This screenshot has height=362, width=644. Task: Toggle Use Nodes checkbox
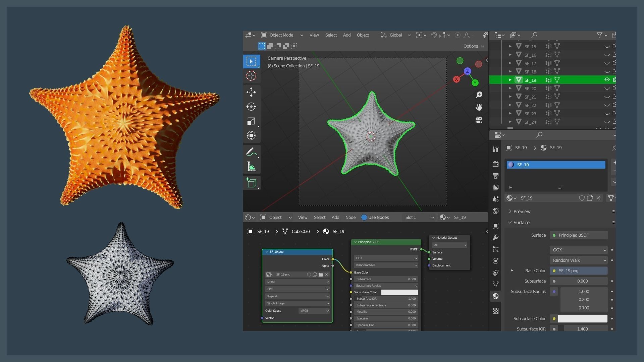click(364, 217)
